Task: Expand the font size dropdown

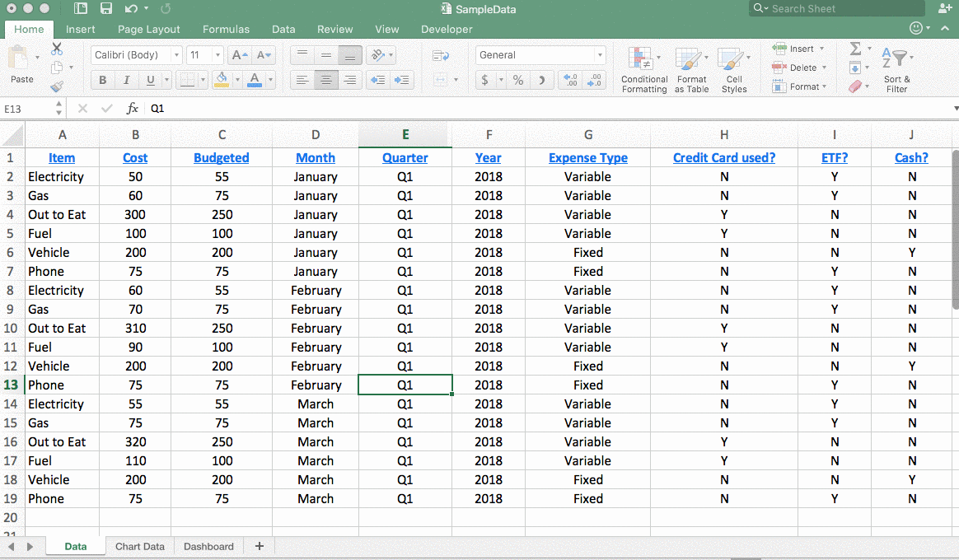Action: (x=217, y=54)
